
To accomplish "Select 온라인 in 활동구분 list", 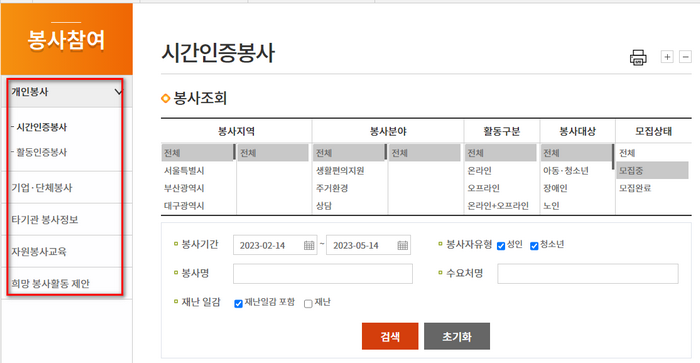I will coord(479,171).
